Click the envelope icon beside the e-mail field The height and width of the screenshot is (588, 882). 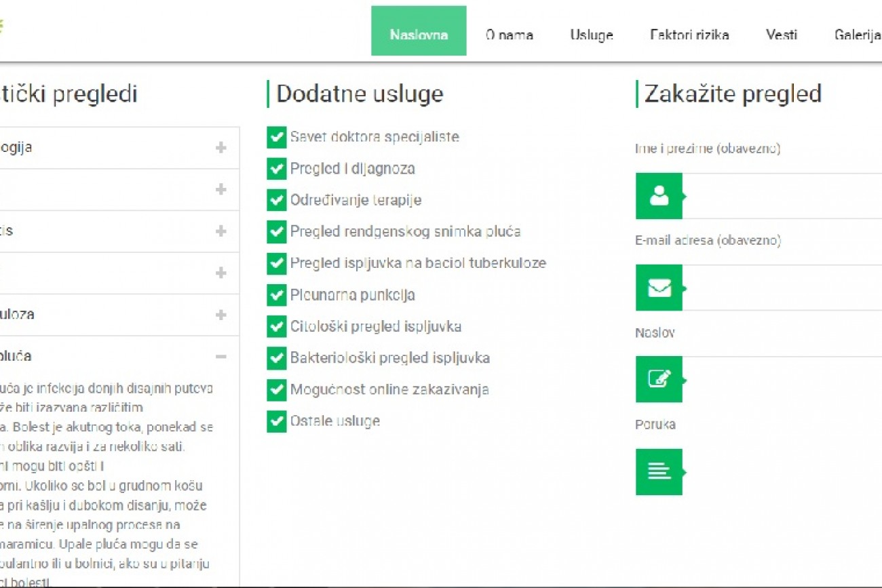tap(659, 288)
